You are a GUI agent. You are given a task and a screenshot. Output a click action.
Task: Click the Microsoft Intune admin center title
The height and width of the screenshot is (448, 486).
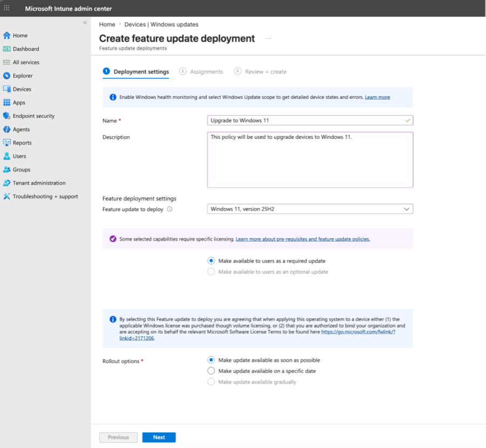(x=69, y=9)
